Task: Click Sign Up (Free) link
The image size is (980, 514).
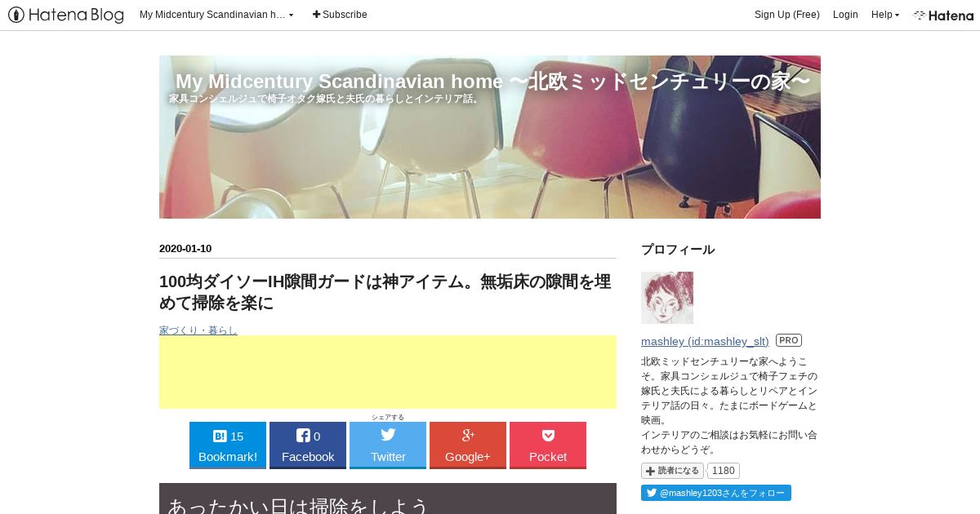Action: (787, 15)
